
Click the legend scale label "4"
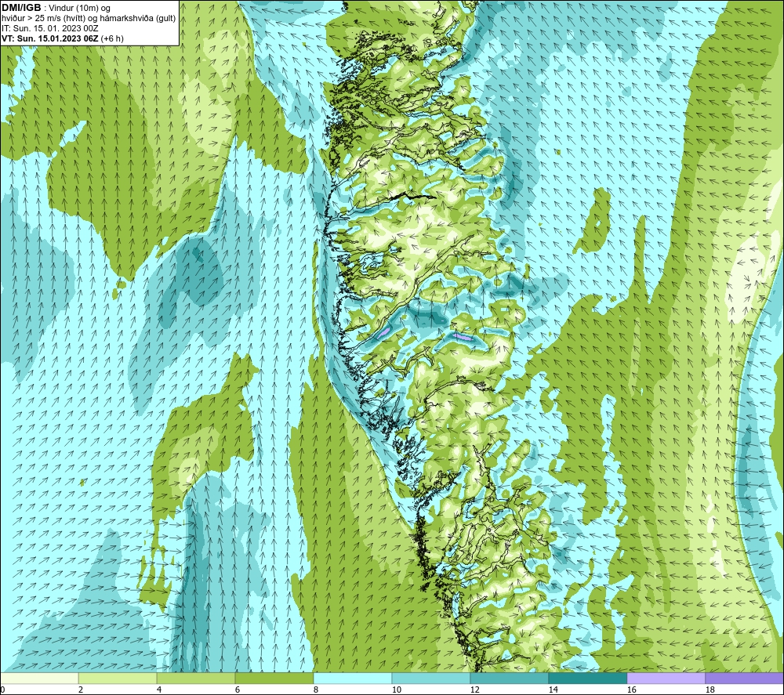[x=159, y=690]
